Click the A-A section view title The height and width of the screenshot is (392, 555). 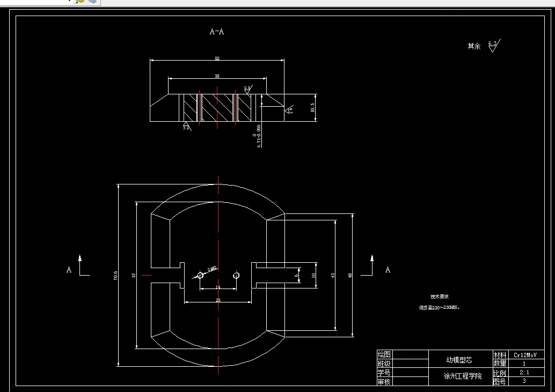pos(217,32)
